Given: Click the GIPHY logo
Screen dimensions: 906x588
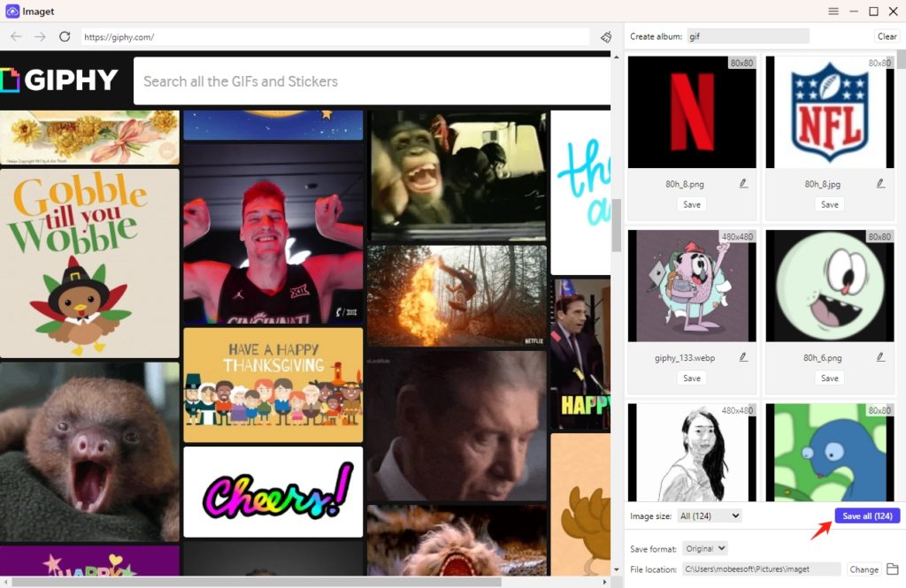Looking at the screenshot, I should [60, 80].
